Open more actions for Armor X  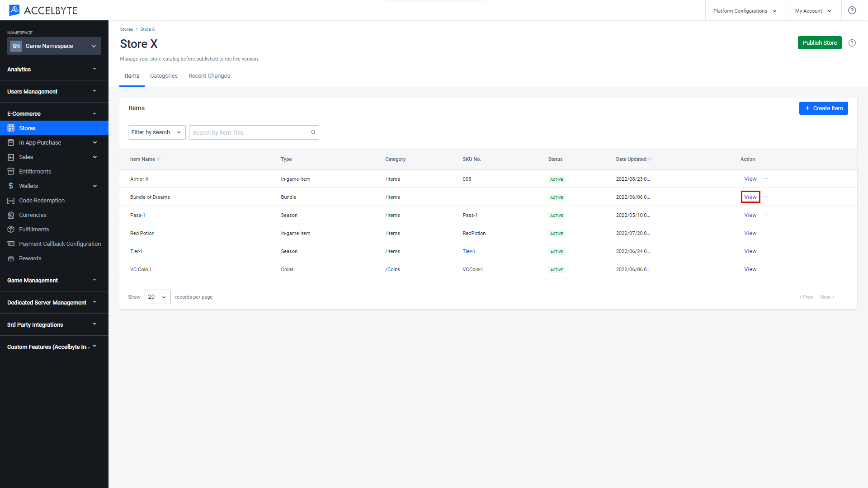tap(765, 179)
